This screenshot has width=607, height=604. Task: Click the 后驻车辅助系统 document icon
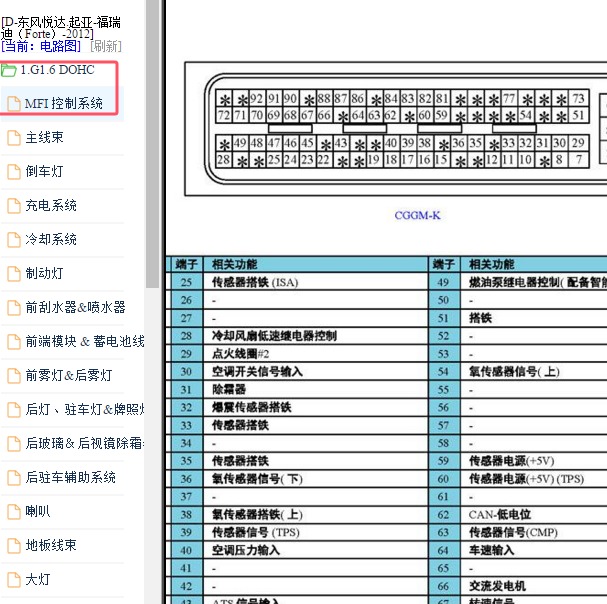pos(14,478)
